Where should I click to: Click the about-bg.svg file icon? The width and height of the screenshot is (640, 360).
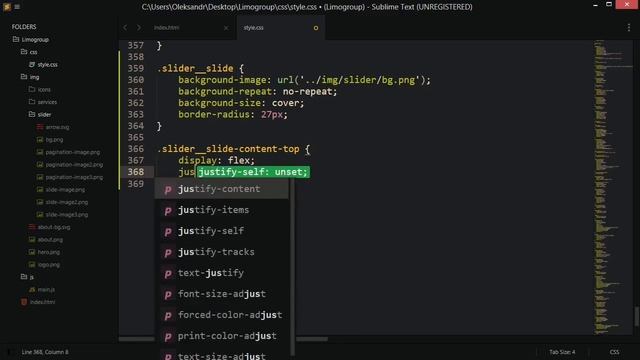click(x=32, y=227)
